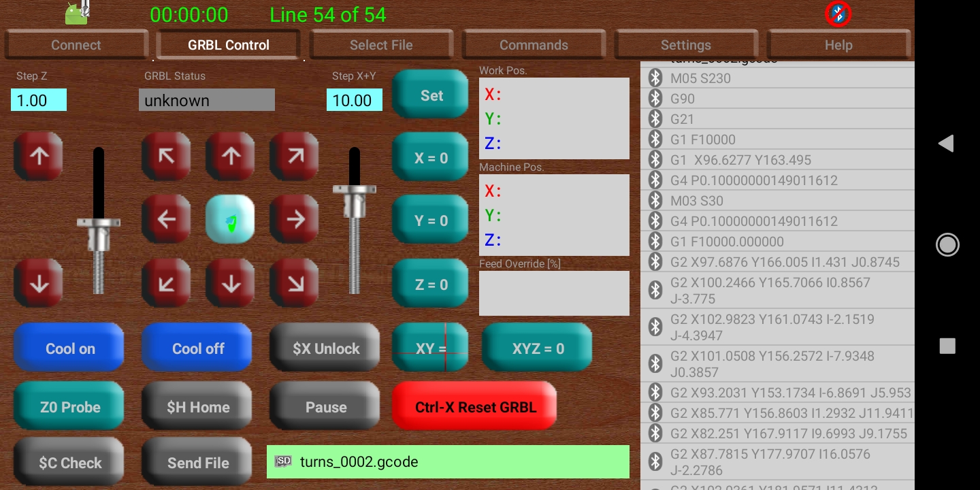Jog diagonally up-left arrow
Viewport: 980px width, 490px height.
coord(166,157)
